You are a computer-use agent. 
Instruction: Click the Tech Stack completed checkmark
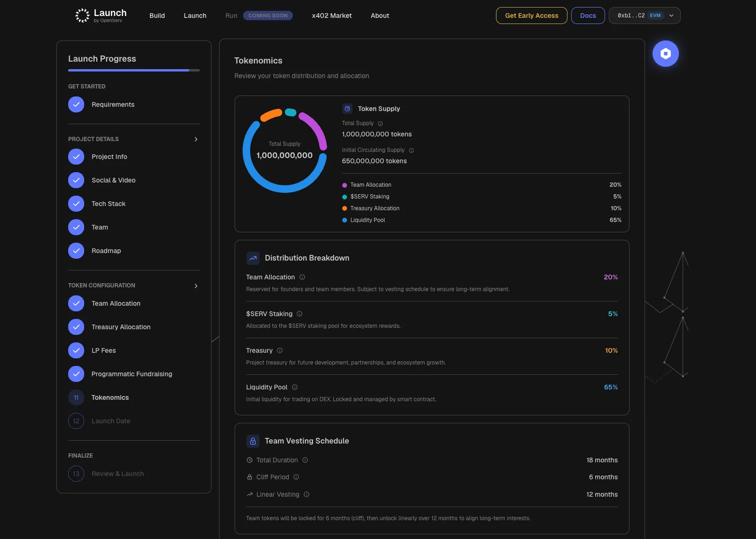tap(76, 204)
